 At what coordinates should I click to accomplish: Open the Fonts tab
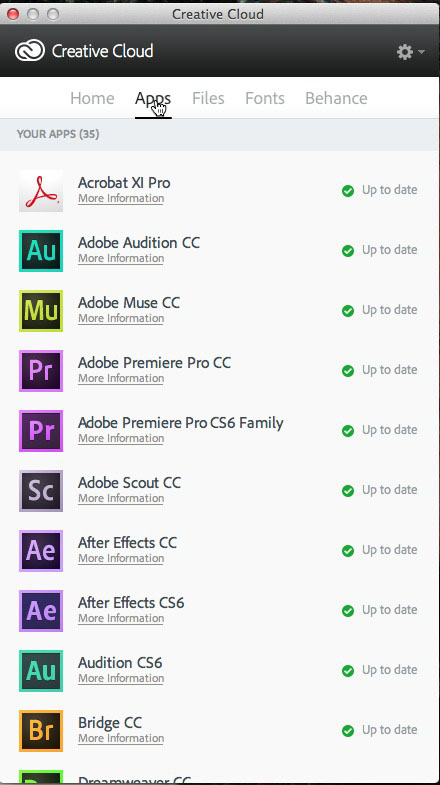click(265, 98)
